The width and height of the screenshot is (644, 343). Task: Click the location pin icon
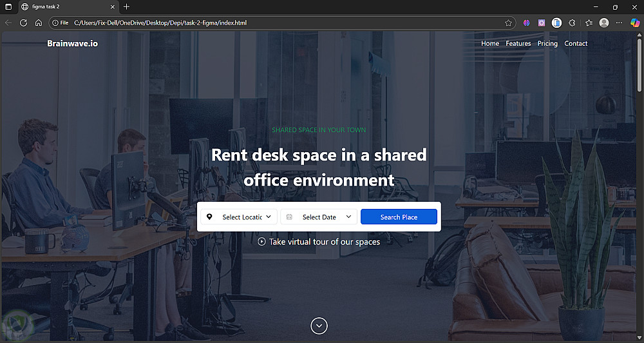(x=209, y=217)
